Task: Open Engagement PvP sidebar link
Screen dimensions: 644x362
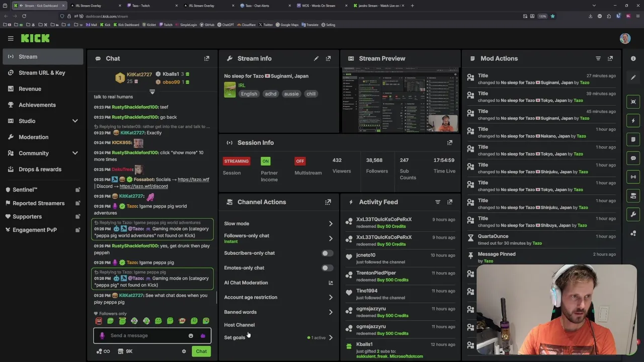Action: point(77,230)
